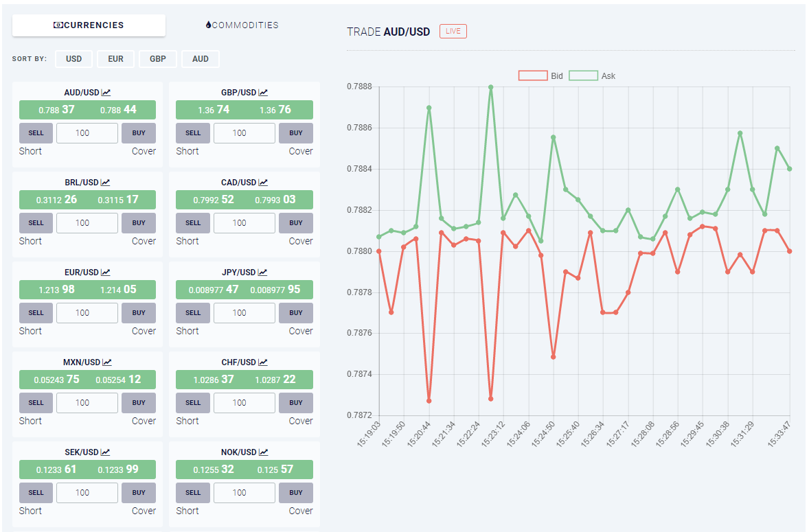
Task: Open the EUR/USD chart icon
Action: pyautogui.click(x=106, y=272)
